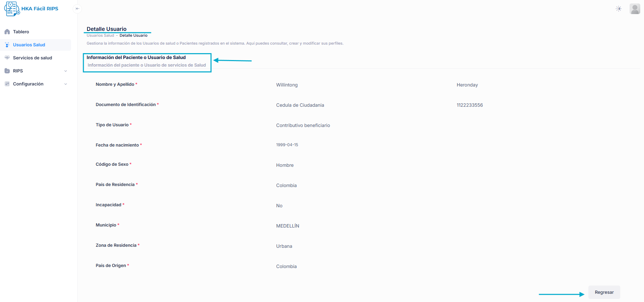
Task: Select Usuarios Salud in the sidebar
Action: [x=29, y=45]
